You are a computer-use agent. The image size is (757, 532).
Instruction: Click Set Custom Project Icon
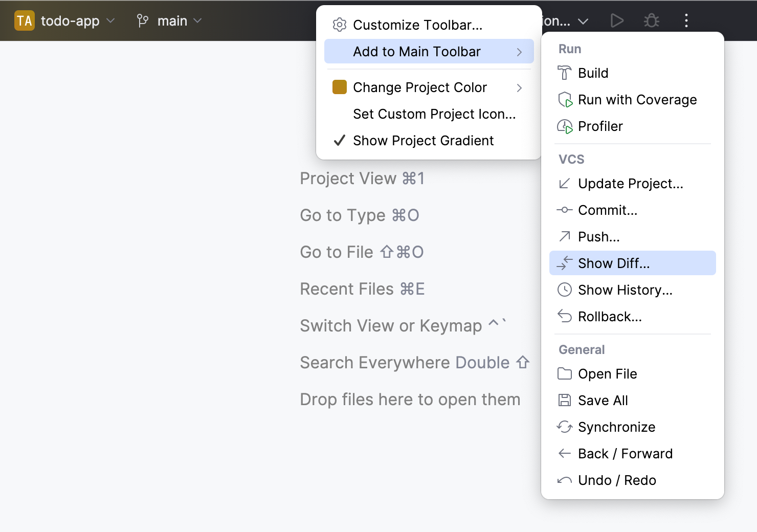point(434,114)
